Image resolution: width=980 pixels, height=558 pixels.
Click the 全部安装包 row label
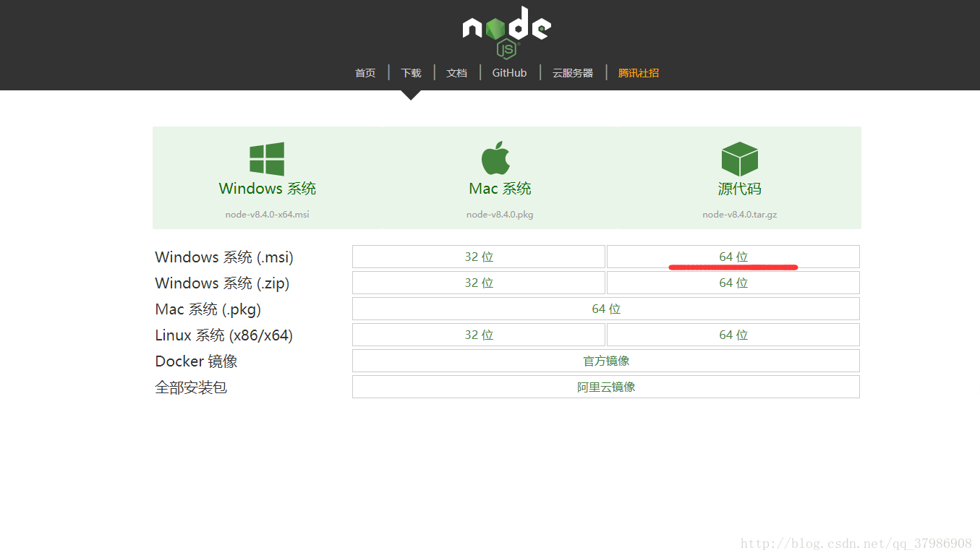[x=191, y=387]
